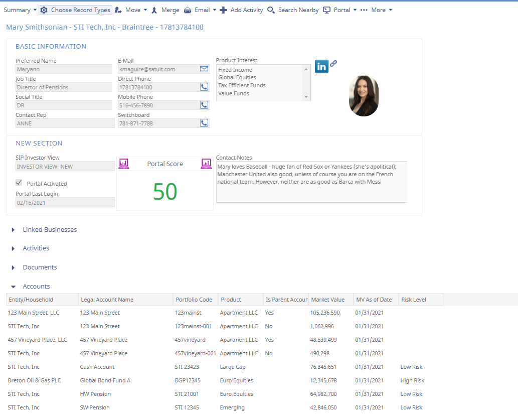
Task: Click the left Portal Score chart icon
Action: pyautogui.click(x=124, y=164)
